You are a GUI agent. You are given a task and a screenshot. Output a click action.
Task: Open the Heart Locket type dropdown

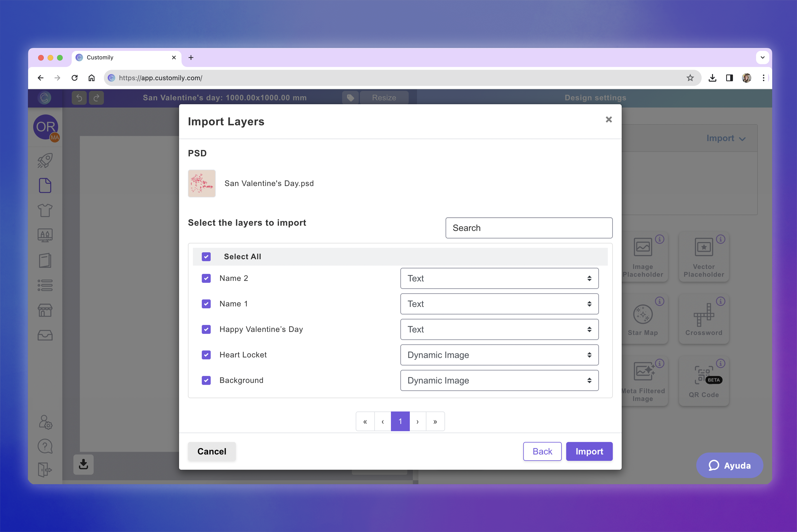[499, 355]
